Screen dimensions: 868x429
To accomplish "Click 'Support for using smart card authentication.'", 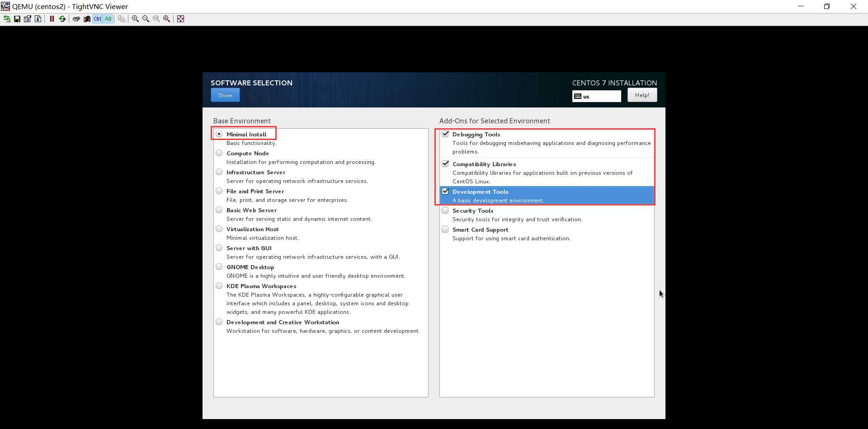I will (511, 238).
